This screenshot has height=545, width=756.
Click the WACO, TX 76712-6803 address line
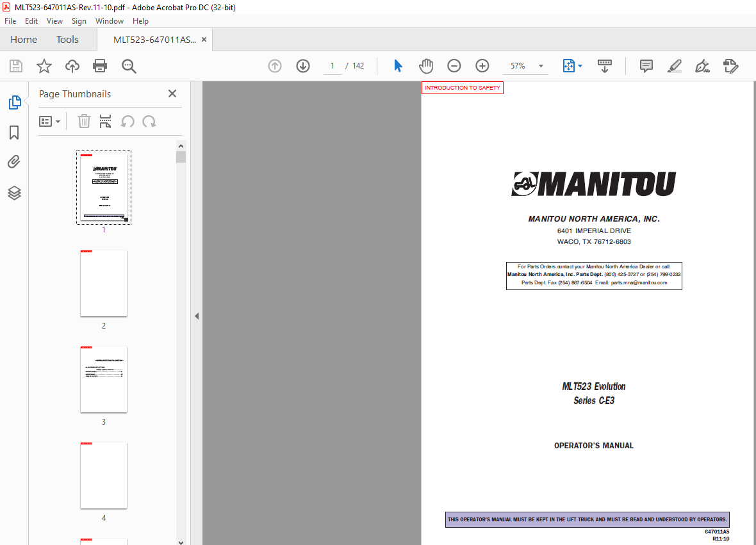pos(593,242)
